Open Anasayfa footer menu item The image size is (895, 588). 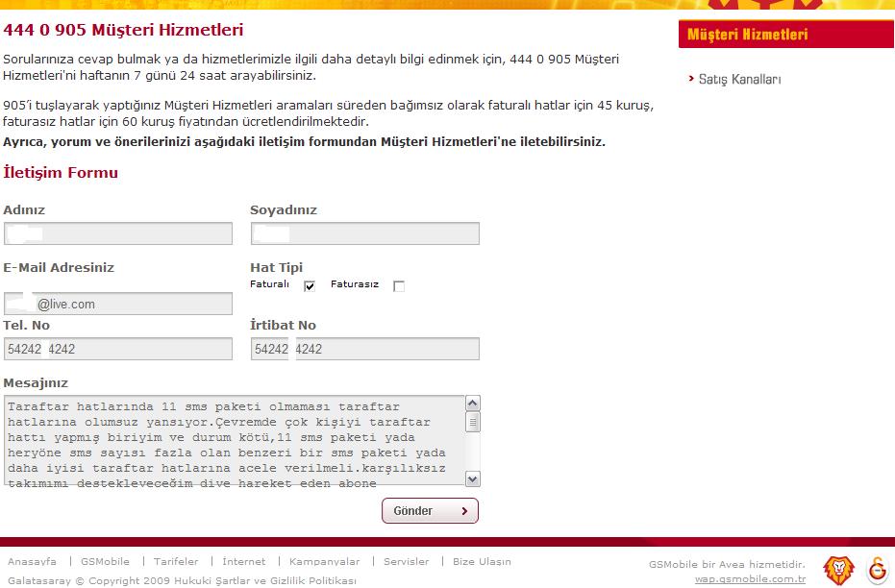(x=32, y=562)
